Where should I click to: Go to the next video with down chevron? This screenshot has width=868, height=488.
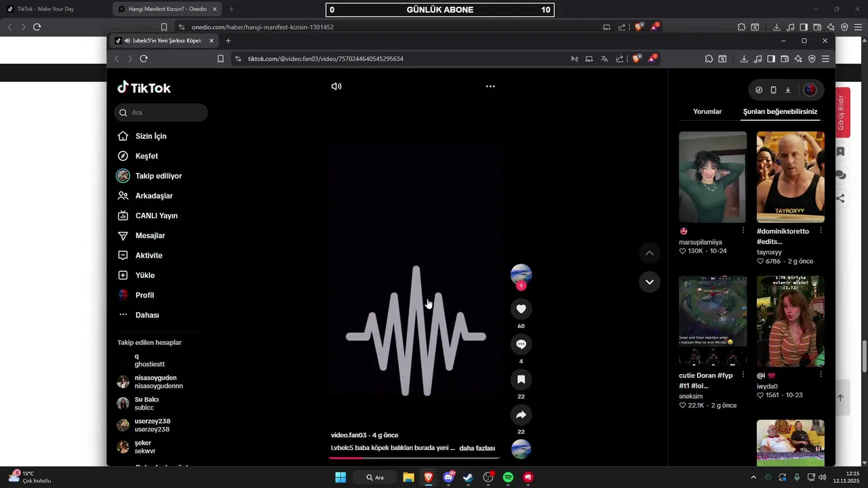tap(649, 282)
